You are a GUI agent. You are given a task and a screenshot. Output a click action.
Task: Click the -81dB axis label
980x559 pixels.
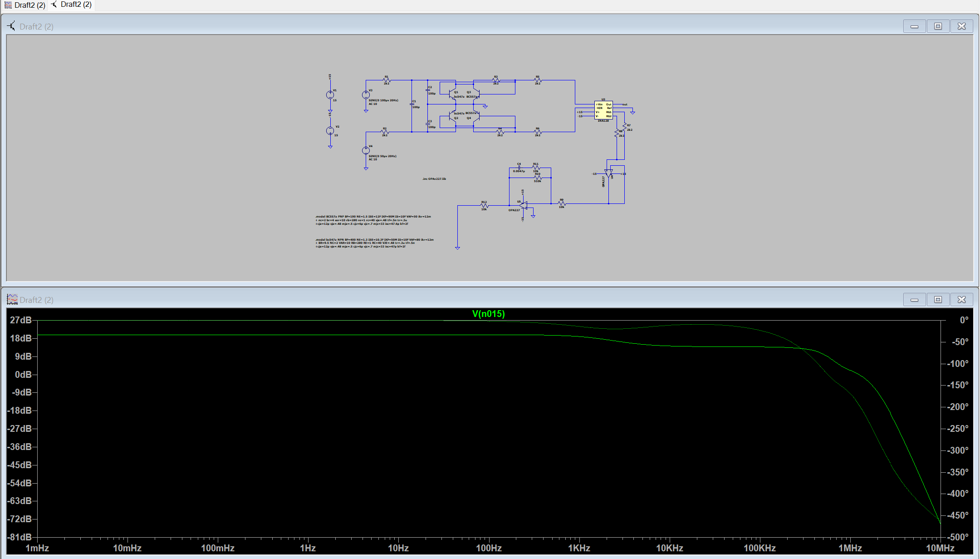click(x=20, y=537)
